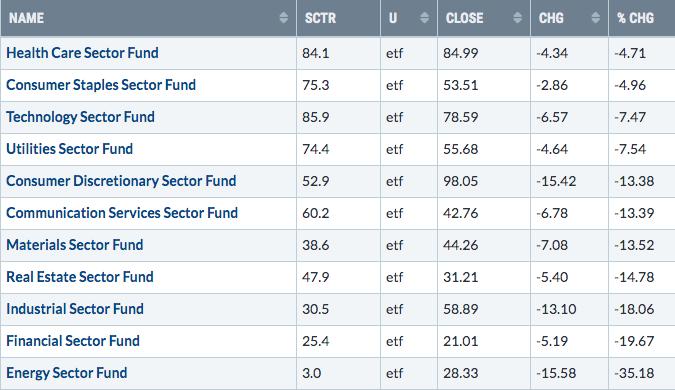Sort table by NAME column arrows
The image size is (675, 390).
click(x=283, y=18)
